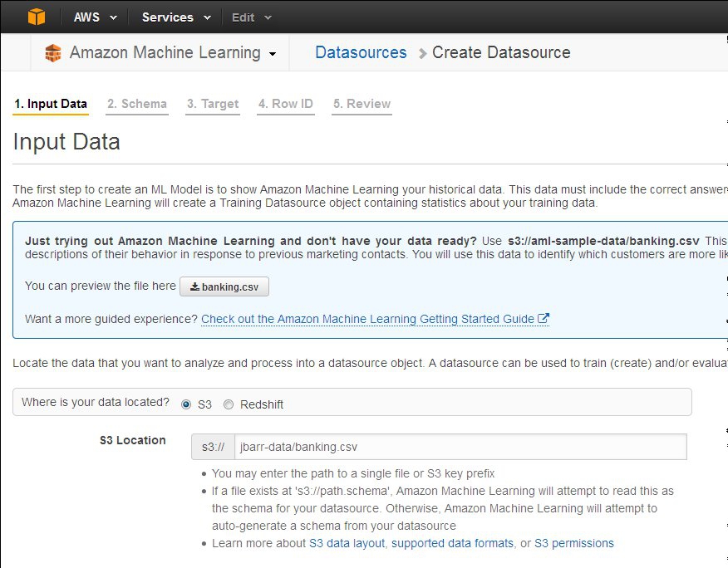Click the 'Where is your data located?' label
Viewport: 728px width, 568px height.
[96, 402]
